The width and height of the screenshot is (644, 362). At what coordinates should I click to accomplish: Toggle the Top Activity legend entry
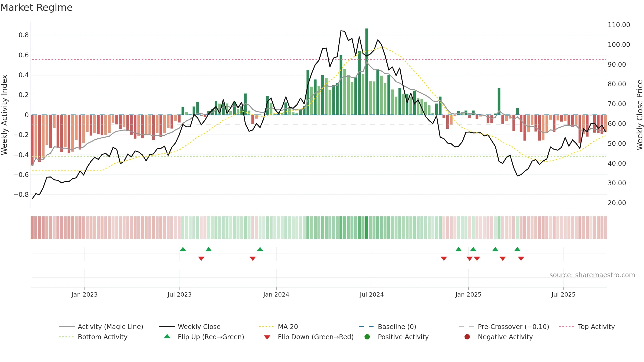tap(587, 327)
